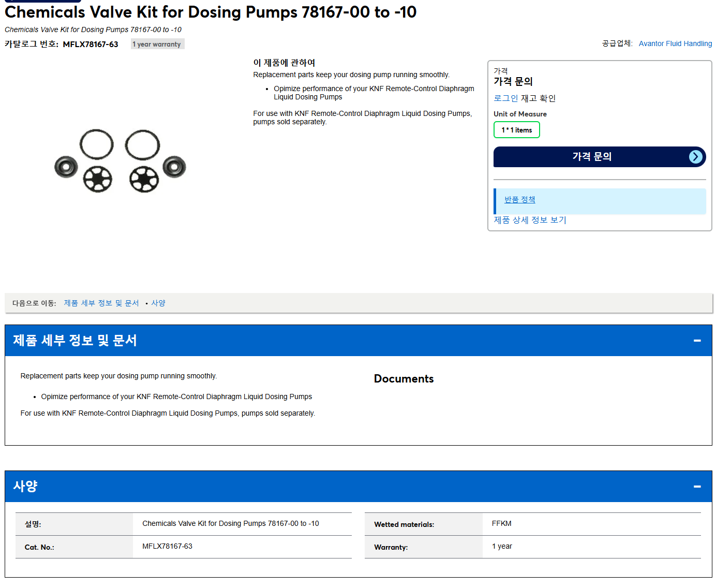
Task: Click the 1 year warranty badge
Action: tap(157, 44)
